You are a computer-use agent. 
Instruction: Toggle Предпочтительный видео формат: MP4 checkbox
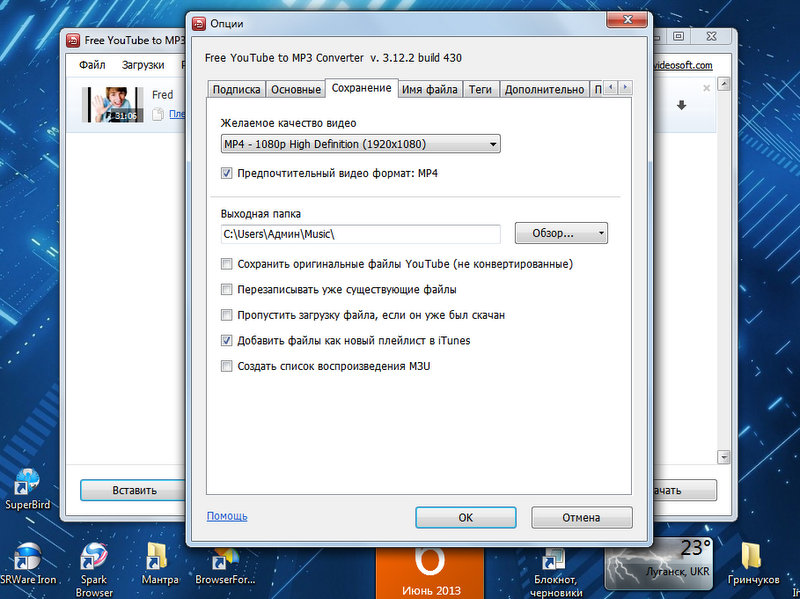point(227,173)
